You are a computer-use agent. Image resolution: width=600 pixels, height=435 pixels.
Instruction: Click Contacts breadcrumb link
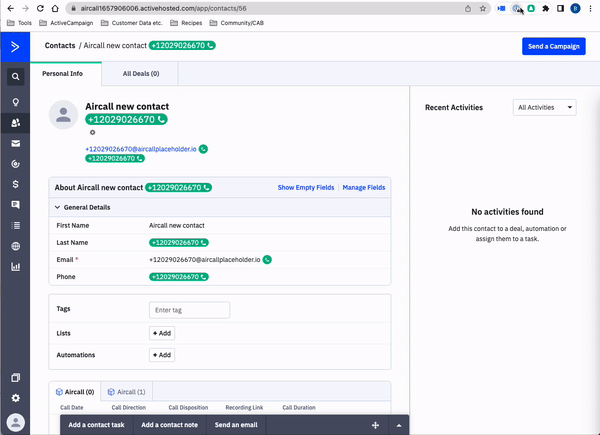point(60,46)
